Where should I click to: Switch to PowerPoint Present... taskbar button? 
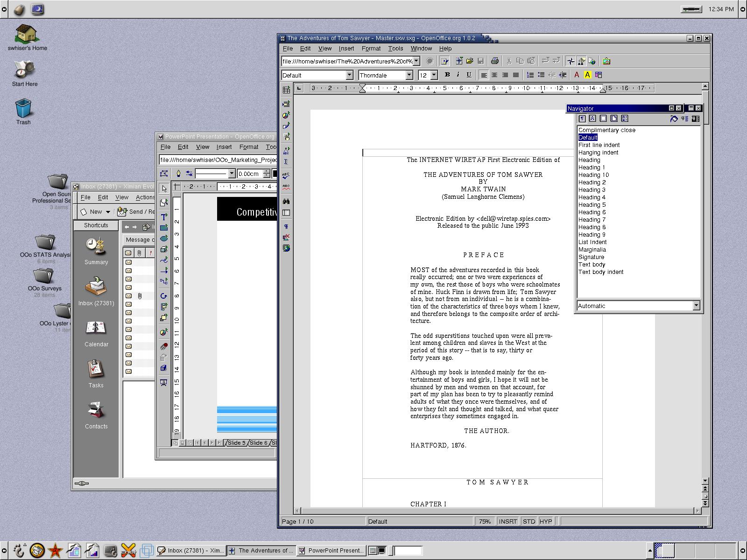[x=331, y=551]
